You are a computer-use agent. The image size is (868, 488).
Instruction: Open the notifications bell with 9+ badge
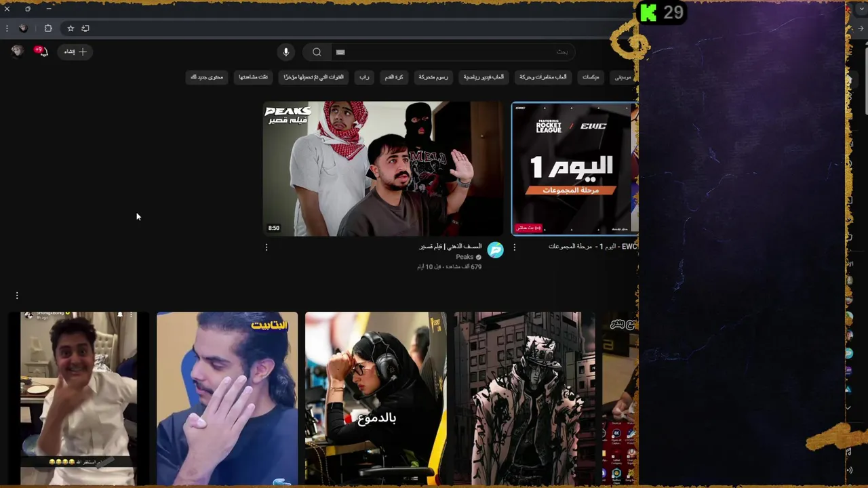(42, 52)
